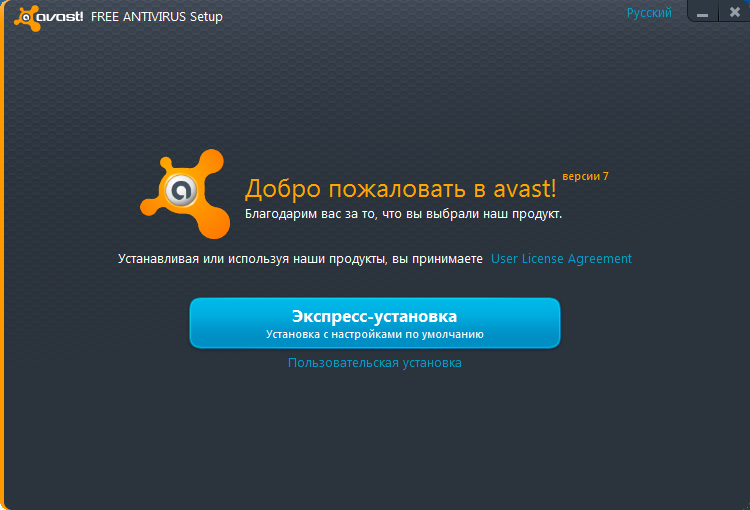Click the avast! logo in title bar
The width and height of the screenshot is (750, 510).
48,18
